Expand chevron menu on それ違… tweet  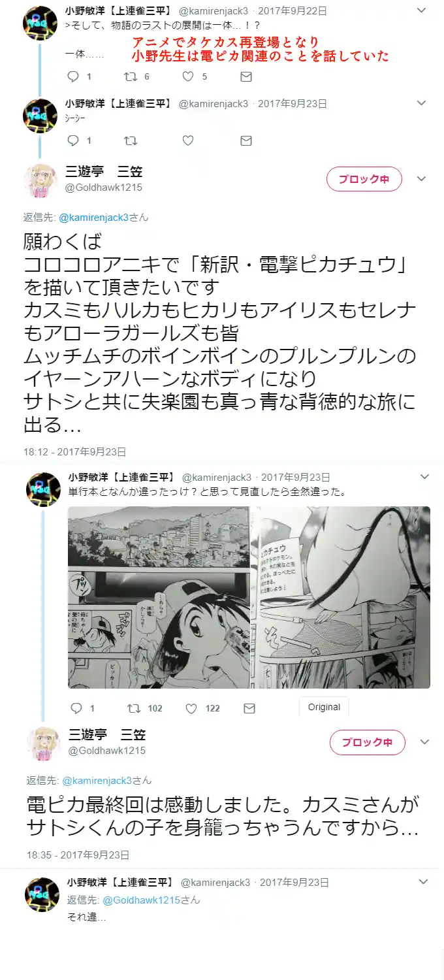coord(424,882)
